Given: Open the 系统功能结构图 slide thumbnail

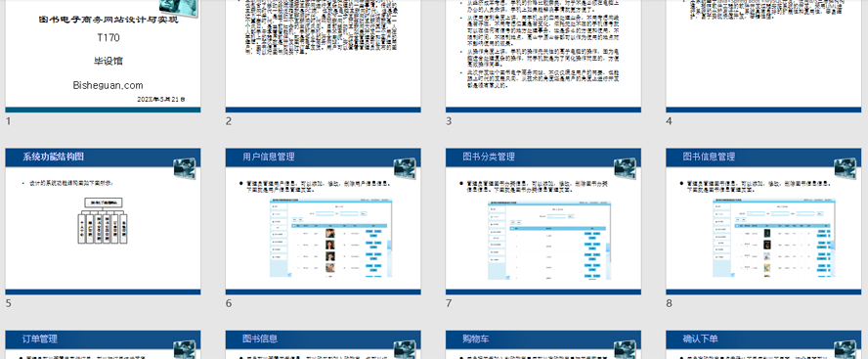Looking at the screenshot, I should coord(103,221).
